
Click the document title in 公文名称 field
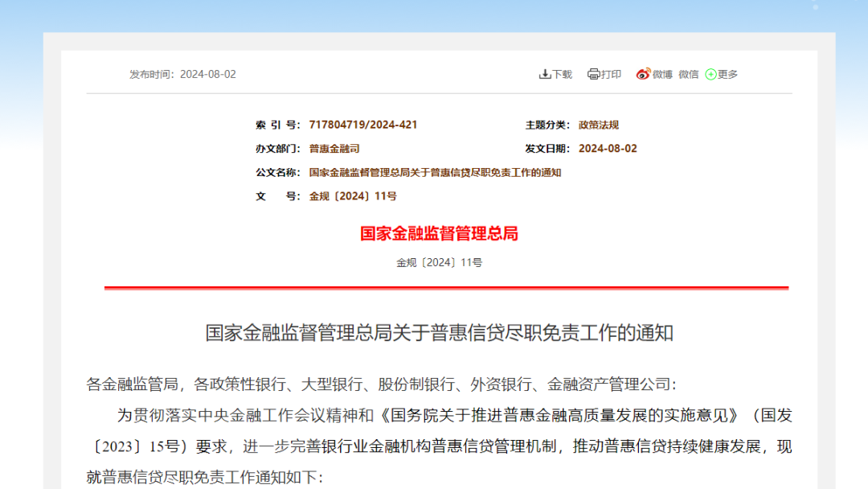(x=434, y=171)
